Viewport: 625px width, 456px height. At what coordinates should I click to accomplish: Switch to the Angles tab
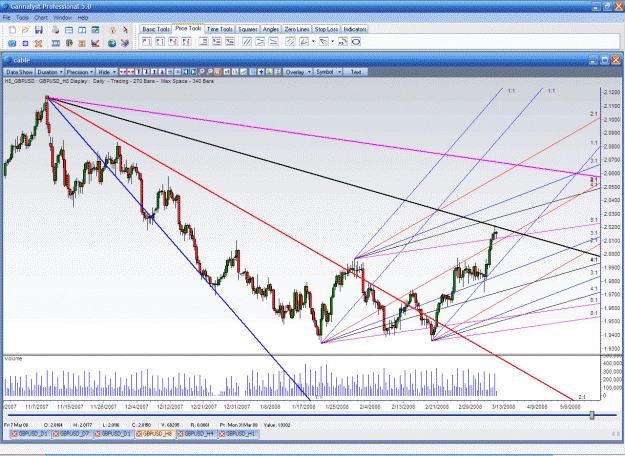pyautogui.click(x=271, y=29)
